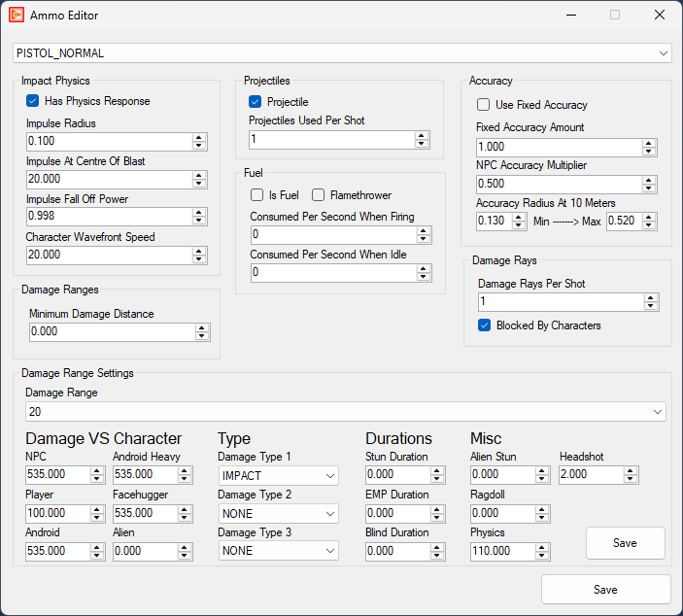Open Damage Type 1 dropdown set to IMPACT
This screenshot has width=683, height=616.
point(329,476)
